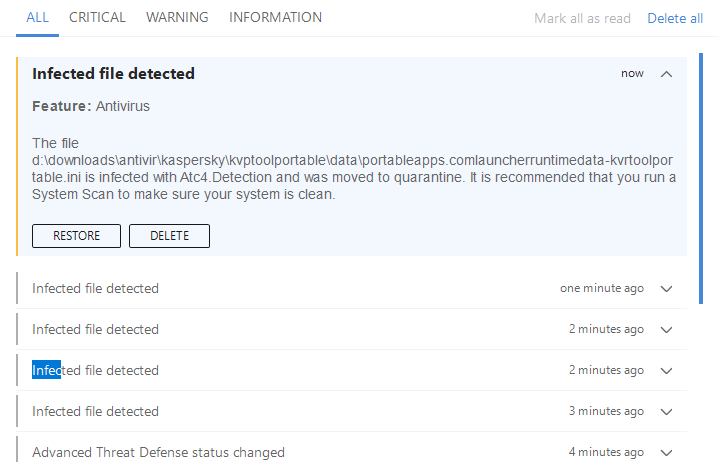Screen dimensions: 719x462
Task: Expand the notification from 3 minutes ago
Action: coord(666,412)
